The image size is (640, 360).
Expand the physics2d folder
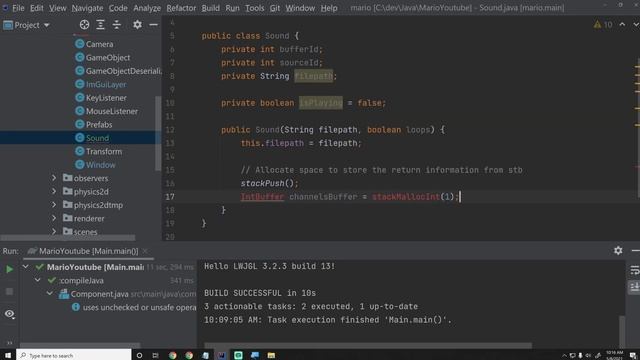pos(54,191)
